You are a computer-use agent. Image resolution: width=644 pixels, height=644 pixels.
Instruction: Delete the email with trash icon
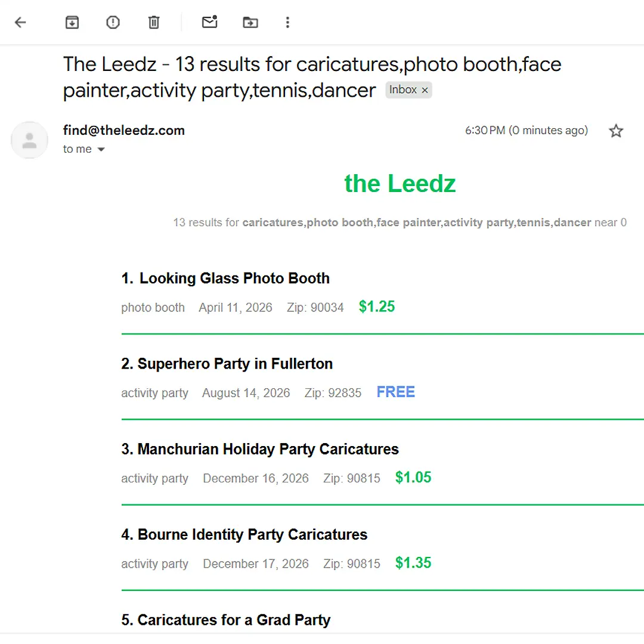pyautogui.click(x=154, y=23)
